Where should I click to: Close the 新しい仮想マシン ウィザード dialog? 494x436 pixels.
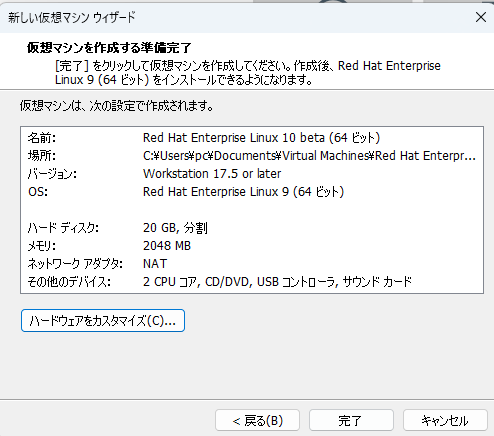click(x=481, y=17)
